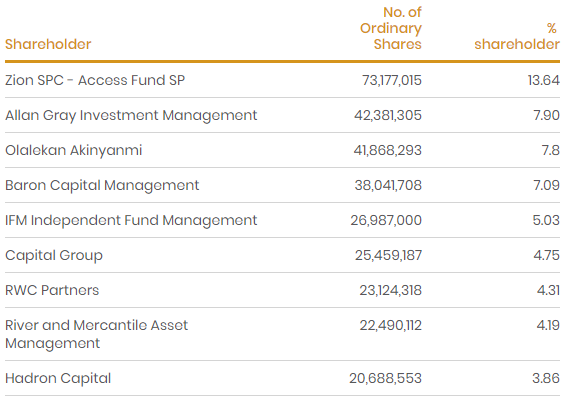The height and width of the screenshot is (398, 568).
Task: Click share count 73,177,015
Action: [392, 80]
